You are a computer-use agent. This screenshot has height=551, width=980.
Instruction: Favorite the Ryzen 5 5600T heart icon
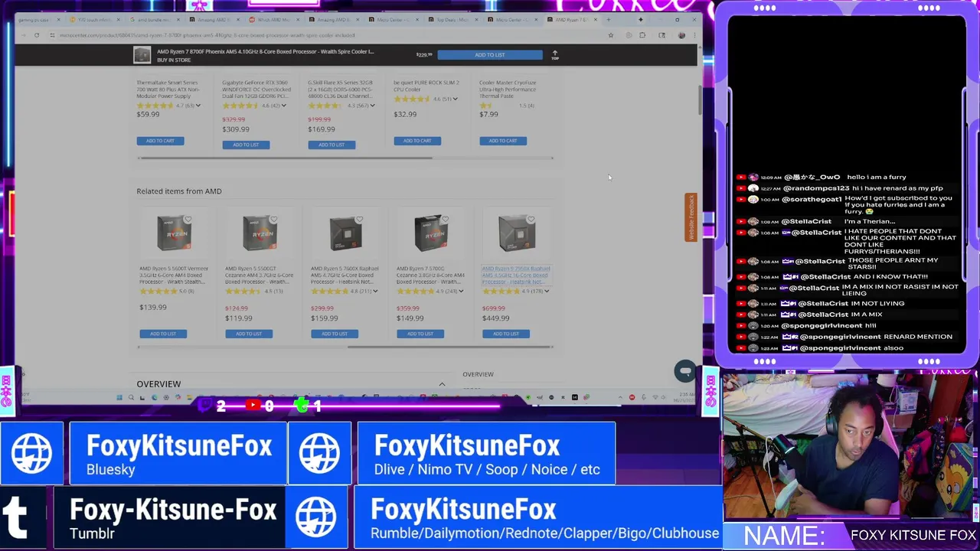(x=188, y=220)
